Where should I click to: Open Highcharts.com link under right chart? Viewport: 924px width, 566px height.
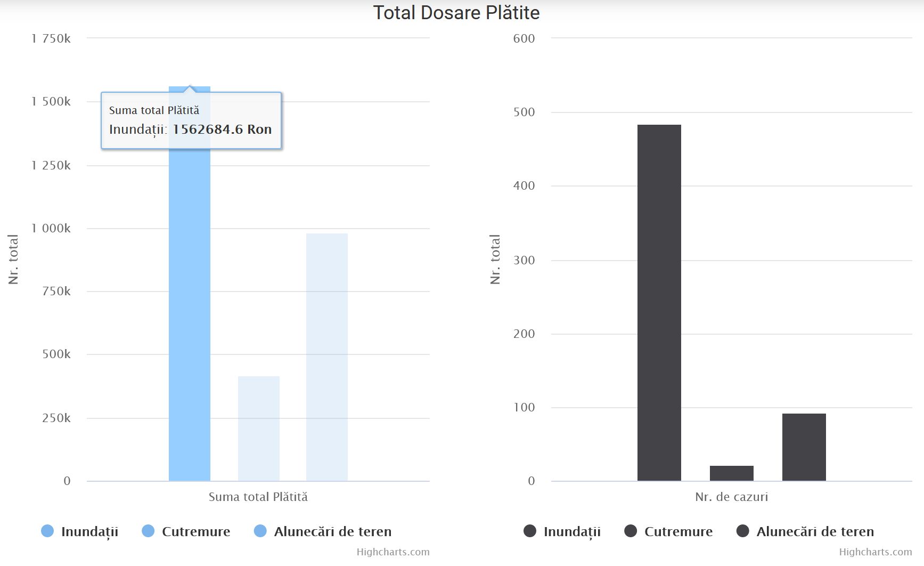[876, 552]
